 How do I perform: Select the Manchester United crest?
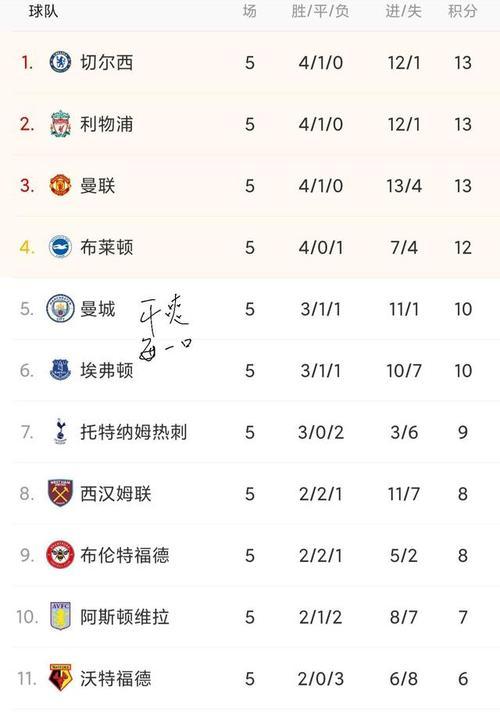[60, 185]
